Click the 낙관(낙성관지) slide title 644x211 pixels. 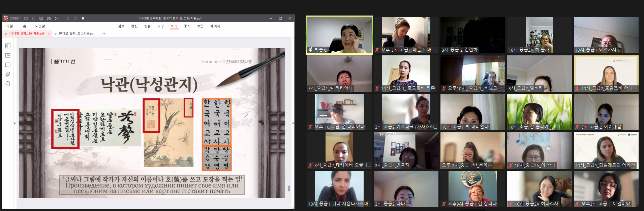tap(149, 84)
